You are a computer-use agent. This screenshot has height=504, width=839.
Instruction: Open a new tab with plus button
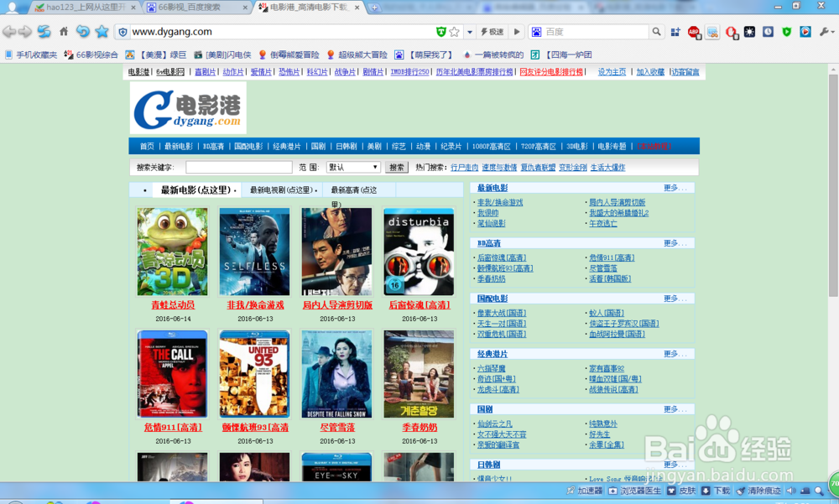374,8
